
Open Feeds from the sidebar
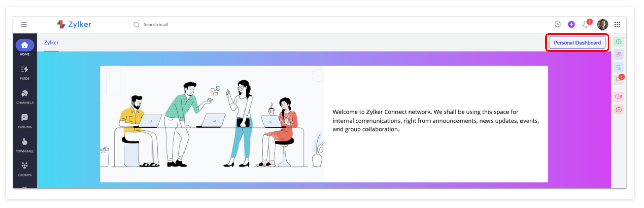pos(24,72)
